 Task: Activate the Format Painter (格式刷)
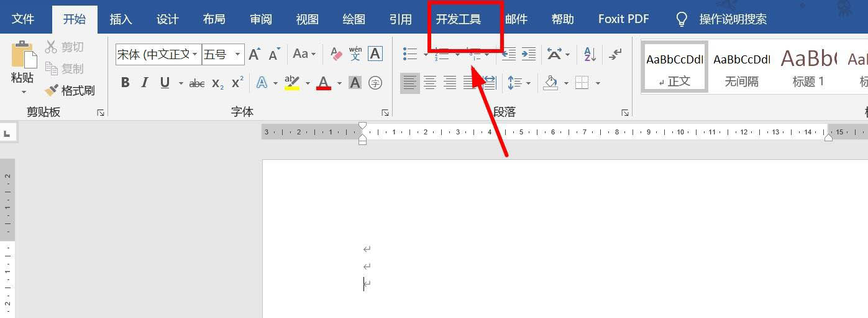70,90
